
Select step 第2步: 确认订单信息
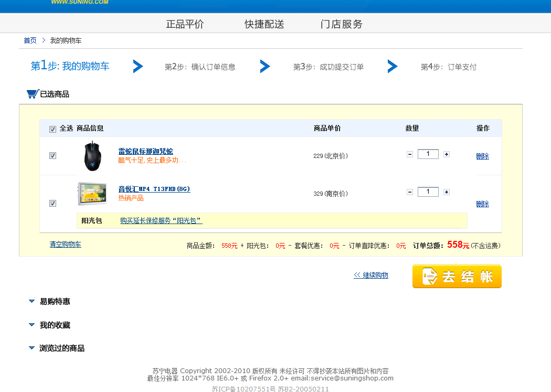(200, 67)
